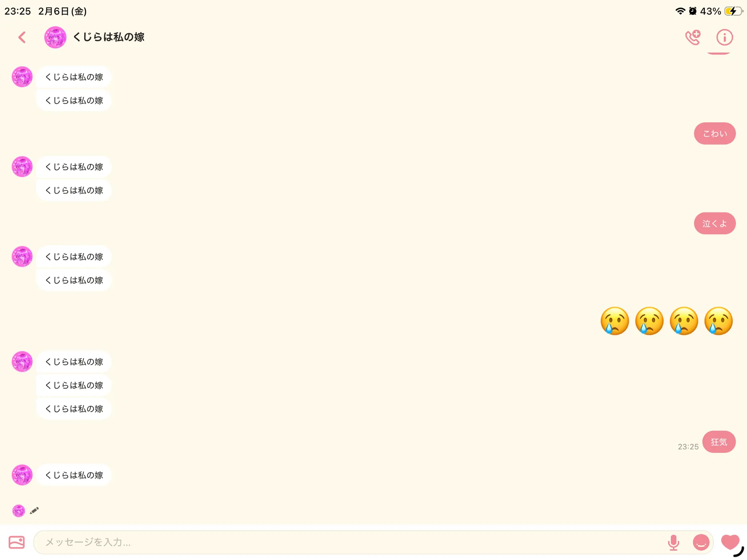Tap the small avatar beside typing indicator
This screenshot has height=560, width=747.
point(19,511)
